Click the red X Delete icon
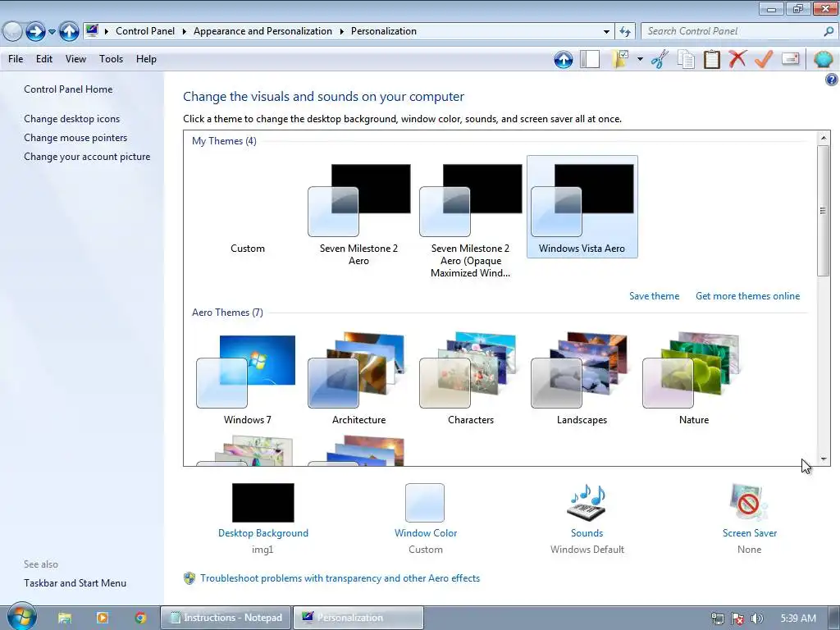 [x=737, y=59]
